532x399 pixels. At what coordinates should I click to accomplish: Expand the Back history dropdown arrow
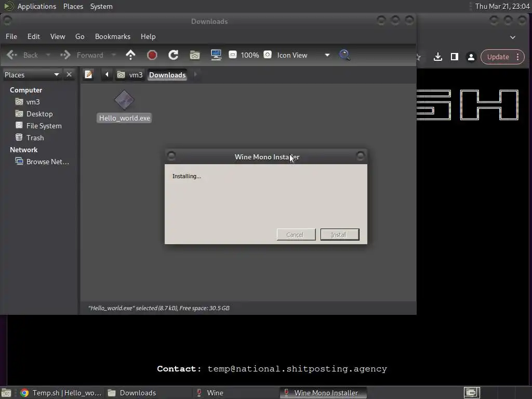(x=48, y=55)
